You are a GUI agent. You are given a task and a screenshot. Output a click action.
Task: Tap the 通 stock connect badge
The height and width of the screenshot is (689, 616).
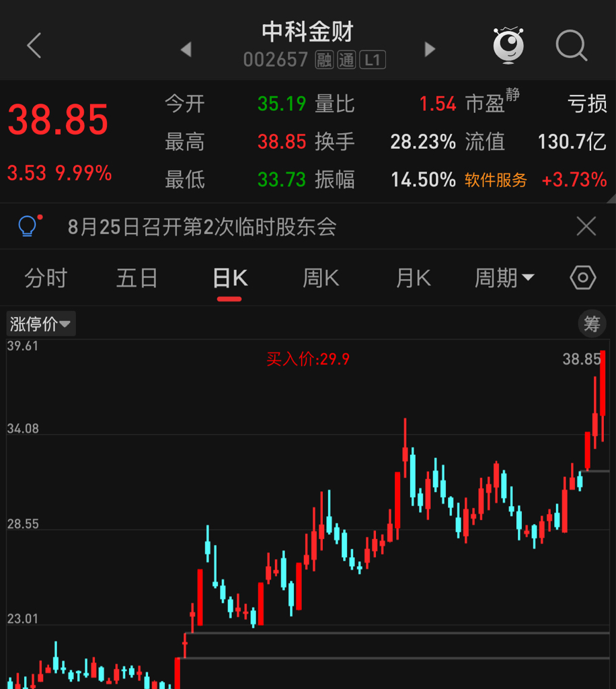point(346,60)
